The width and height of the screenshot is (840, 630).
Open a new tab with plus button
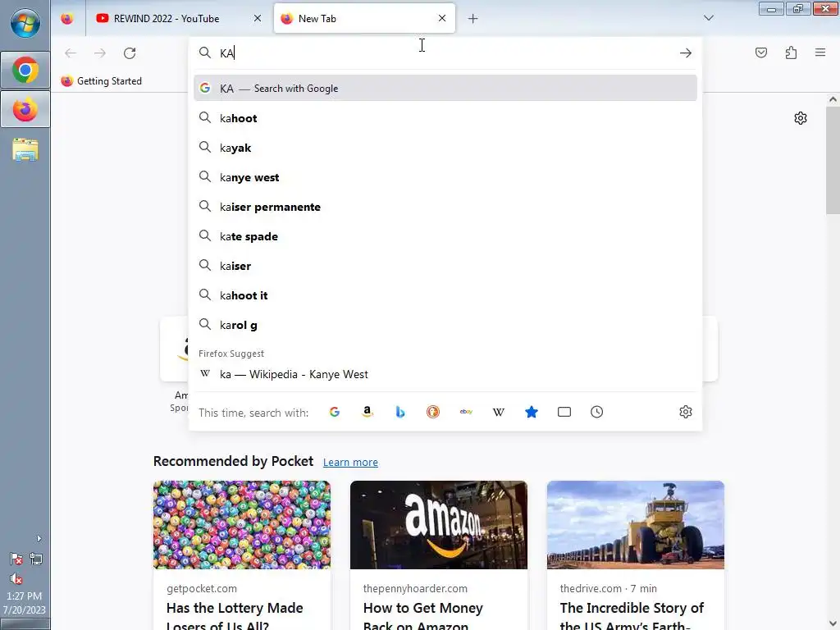[x=472, y=19]
